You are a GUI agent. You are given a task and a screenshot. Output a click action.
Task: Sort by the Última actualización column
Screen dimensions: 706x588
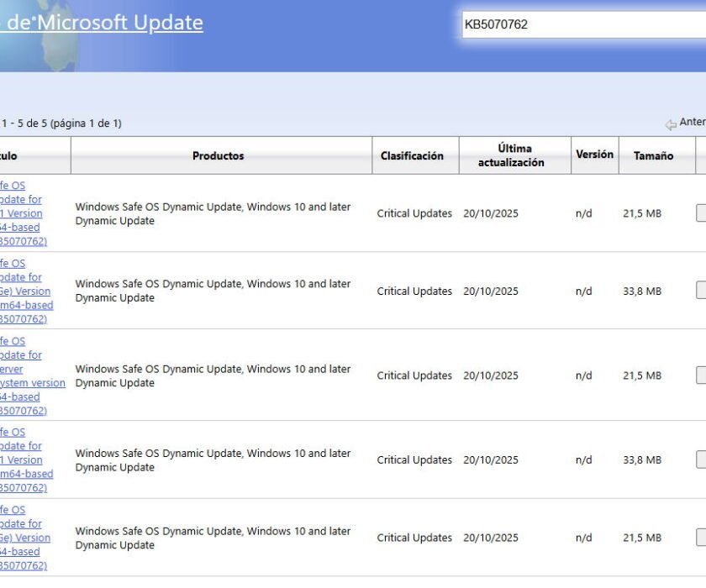(x=514, y=155)
